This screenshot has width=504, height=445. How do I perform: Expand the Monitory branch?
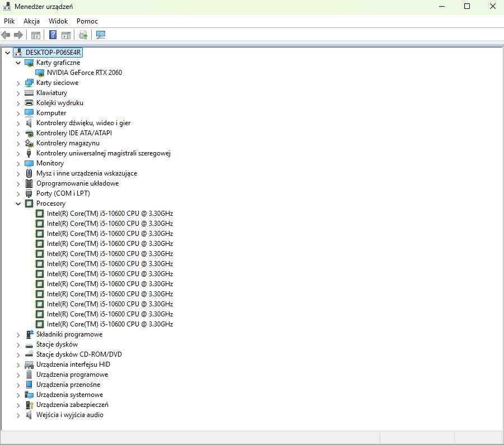(18, 164)
